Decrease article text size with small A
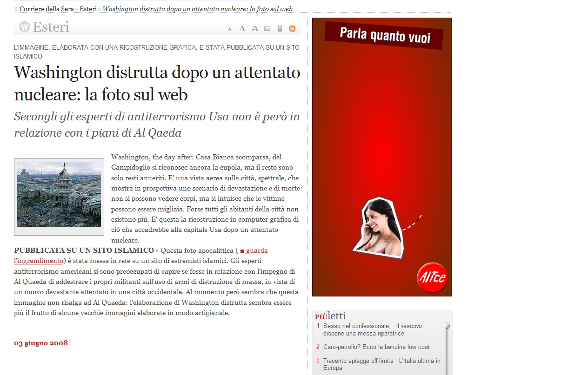 point(229,29)
